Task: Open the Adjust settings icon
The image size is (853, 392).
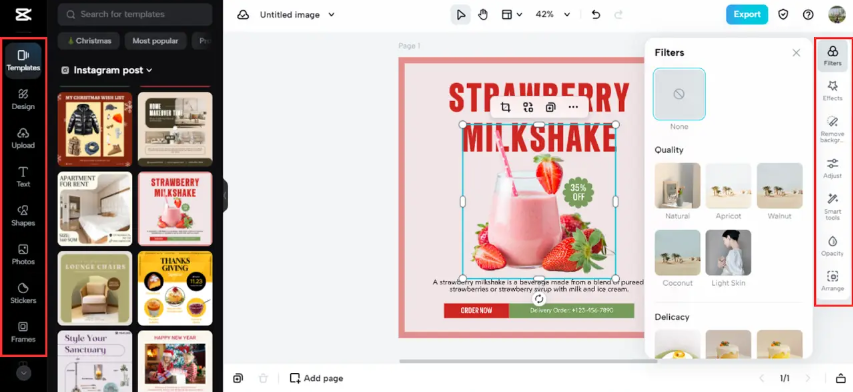Action: click(x=832, y=168)
